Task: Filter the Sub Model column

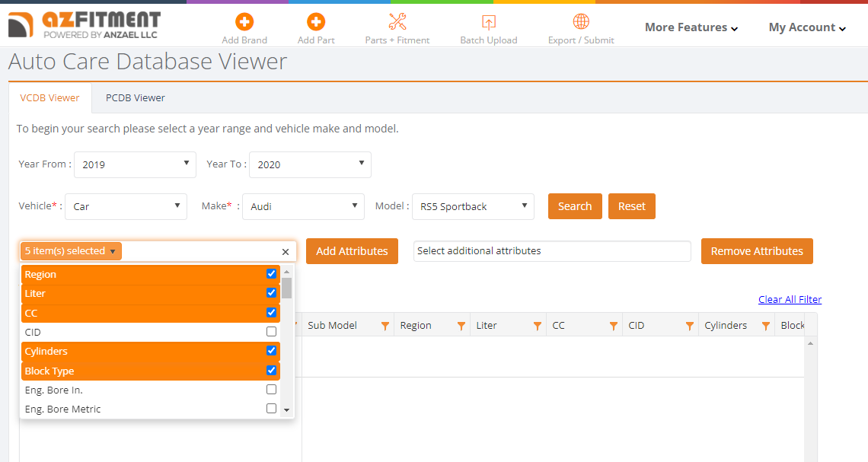Action: pos(385,326)
